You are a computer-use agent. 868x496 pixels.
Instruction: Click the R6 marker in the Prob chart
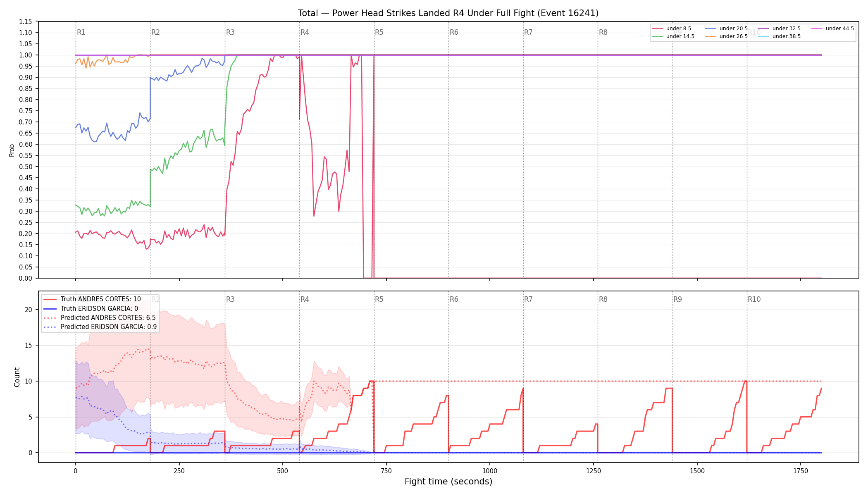tap(454, 32)
